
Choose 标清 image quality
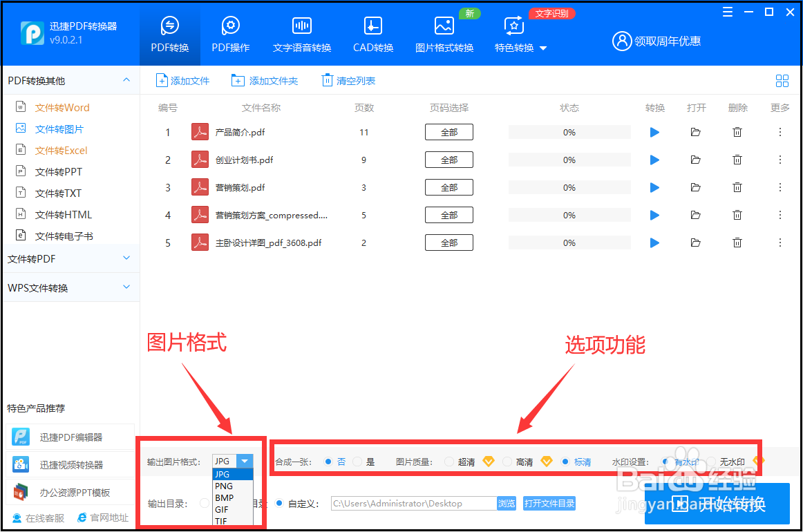tap(565, 462)
